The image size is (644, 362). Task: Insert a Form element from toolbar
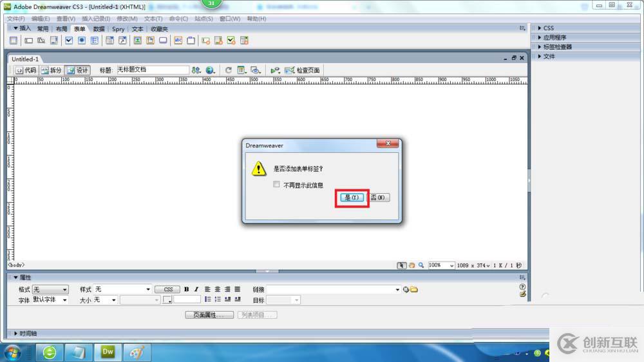pos(14,41)
